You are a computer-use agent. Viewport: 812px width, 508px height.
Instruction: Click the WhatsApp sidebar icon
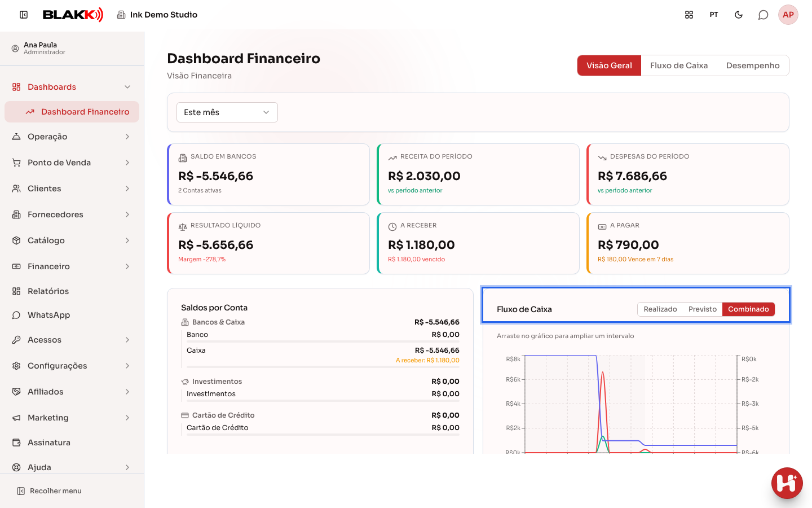pos(16,315)
